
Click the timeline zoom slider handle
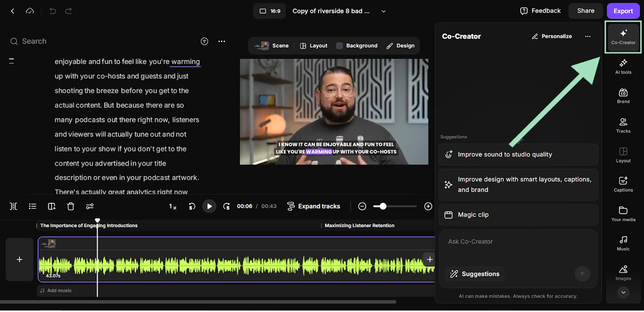click(383, 206)
